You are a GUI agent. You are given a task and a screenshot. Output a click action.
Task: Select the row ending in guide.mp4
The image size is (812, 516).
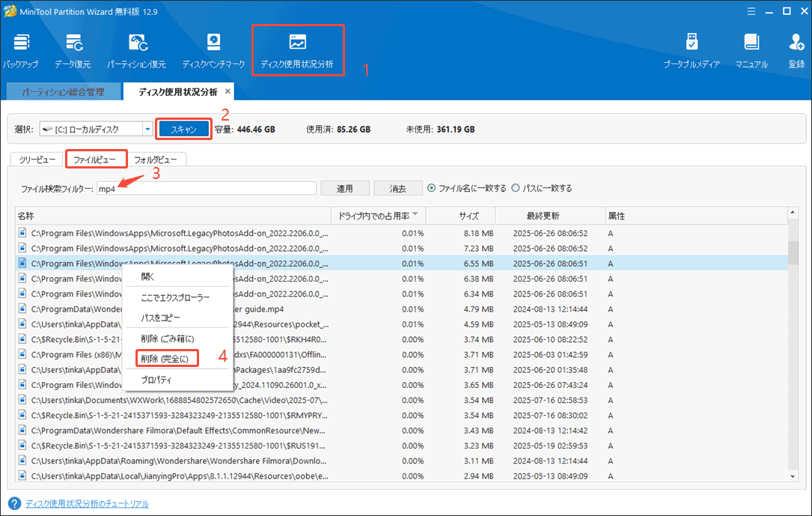pos(402,309)
